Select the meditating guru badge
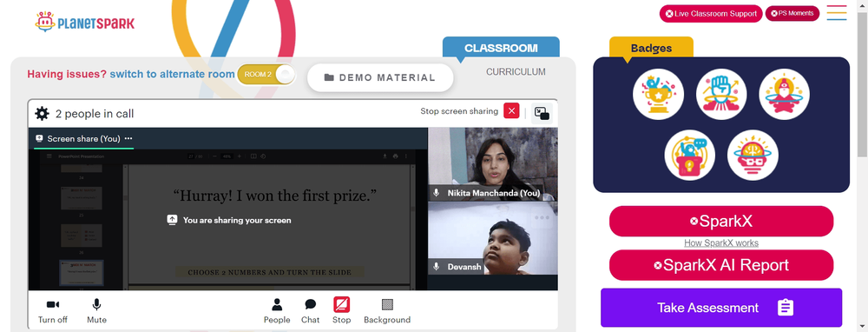 (x=785, y=94)
